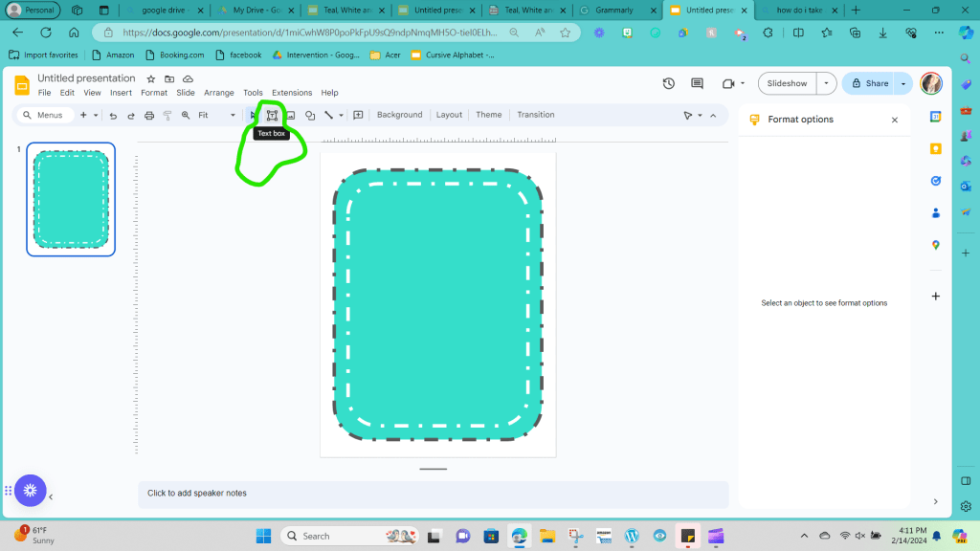Open version history clock icon
The height and width of the screenshot is (551, 980).
[x=668, y=83]
